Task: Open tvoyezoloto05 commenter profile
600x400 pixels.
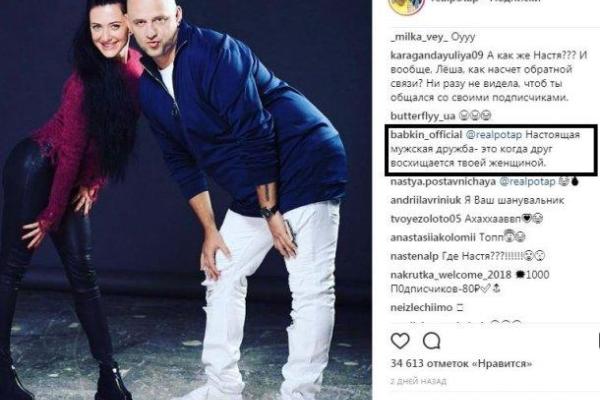Action: click(426, 219)
